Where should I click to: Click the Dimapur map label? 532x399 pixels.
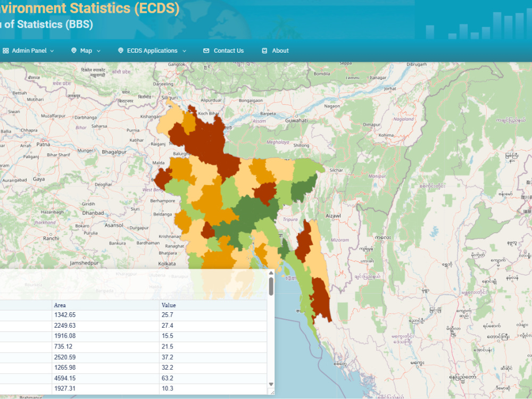point(372,124)
